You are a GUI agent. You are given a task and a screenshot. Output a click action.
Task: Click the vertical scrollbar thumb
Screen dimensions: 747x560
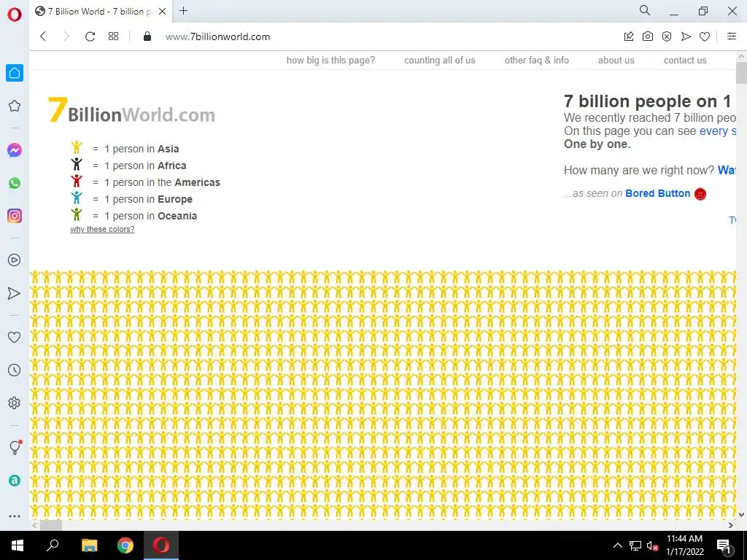(741, 72)
